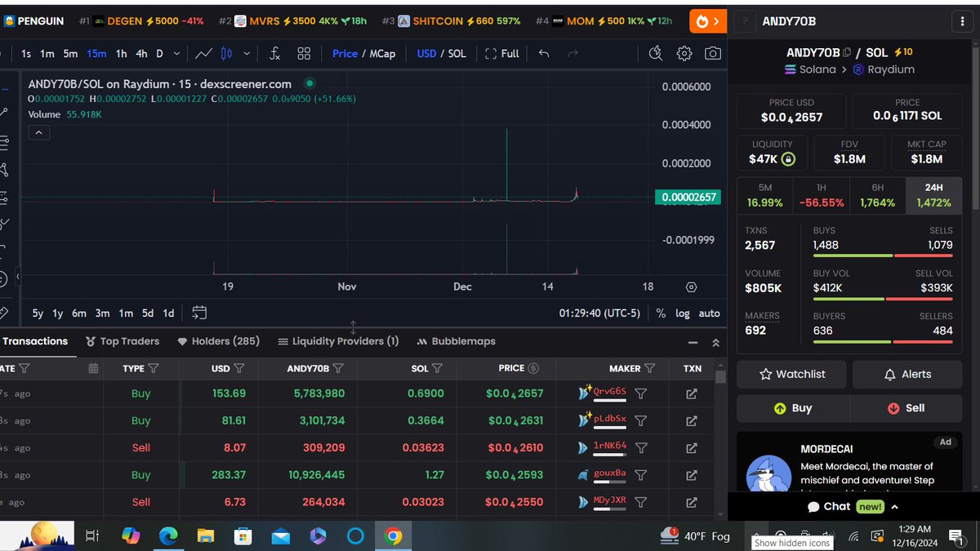Open the Mail app in taskbar
Screen dimensions: 980x551
(x=281, y=536)
